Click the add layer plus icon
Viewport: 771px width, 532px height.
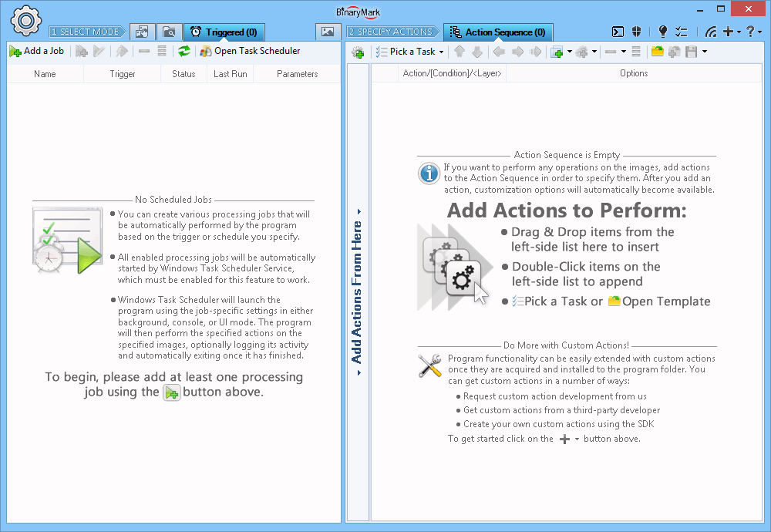point(557,52)
